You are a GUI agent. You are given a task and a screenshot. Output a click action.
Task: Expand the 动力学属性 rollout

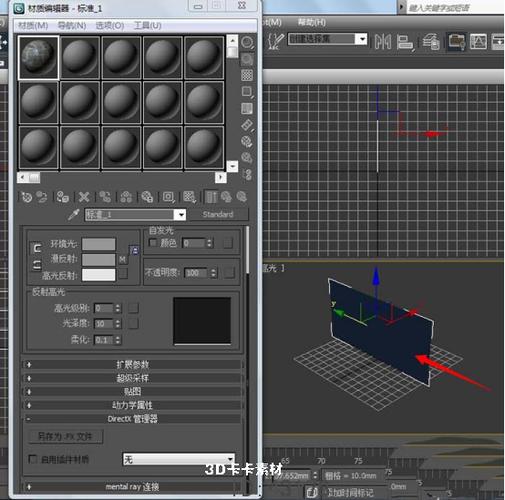point(133,405)
